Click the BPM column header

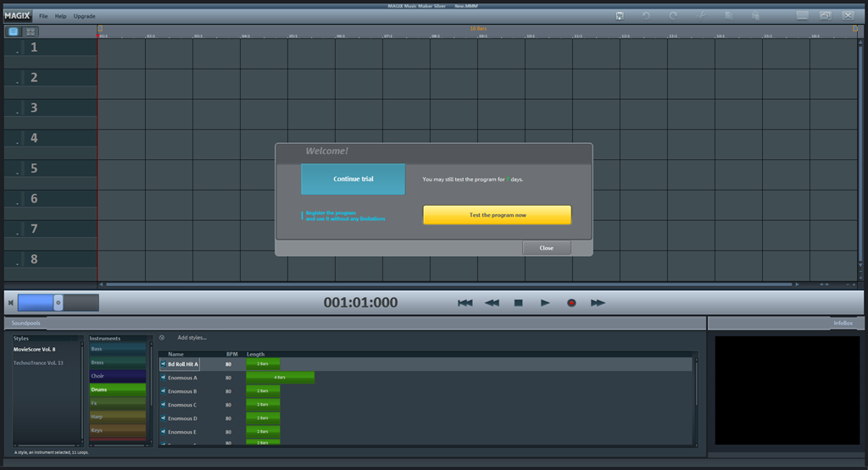(231, 354)
